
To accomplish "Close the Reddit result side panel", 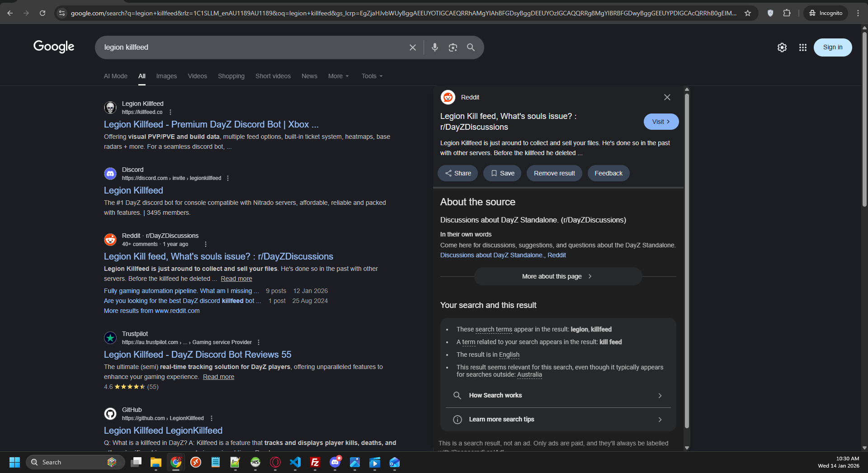I will click(x=667, y=97).
